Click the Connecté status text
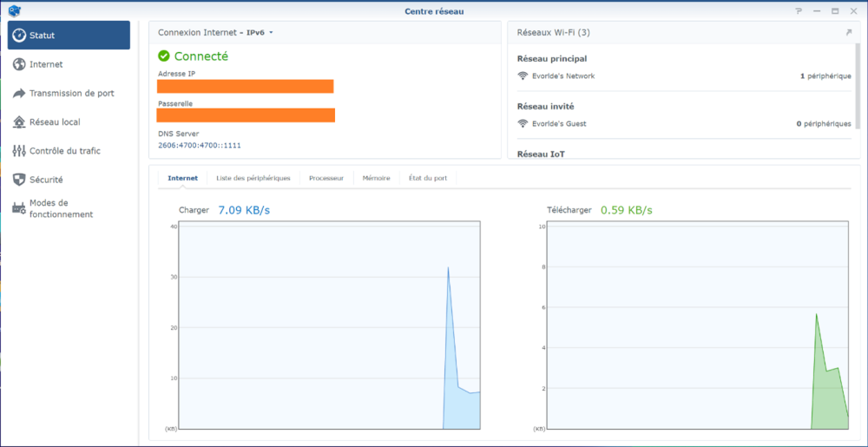This screenshot has height=447, width=868. pos(201,56)
